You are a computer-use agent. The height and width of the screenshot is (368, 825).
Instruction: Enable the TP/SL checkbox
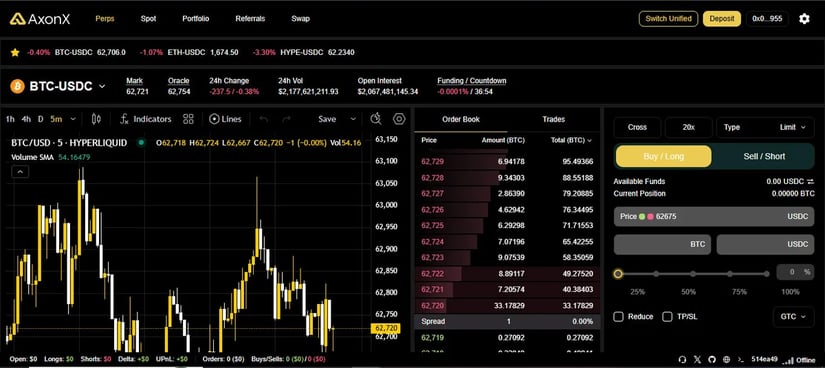667,316
